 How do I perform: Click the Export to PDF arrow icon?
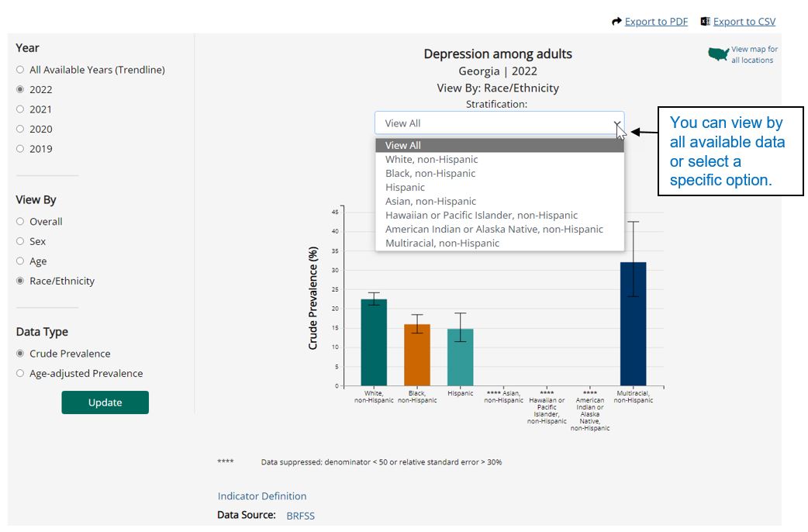click(x=615, y=22)
